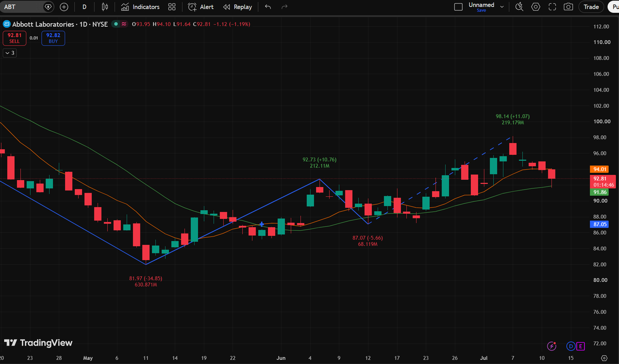Open chart settings hexagon icon
This screenshot has width=619, height=364.
pos(536,7)
